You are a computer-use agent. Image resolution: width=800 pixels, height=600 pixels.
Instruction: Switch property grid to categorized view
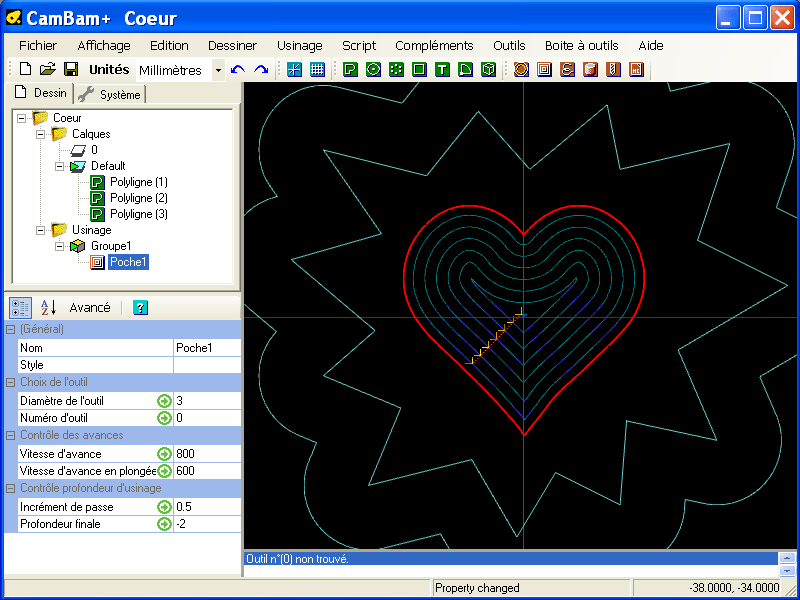point(20,308)
